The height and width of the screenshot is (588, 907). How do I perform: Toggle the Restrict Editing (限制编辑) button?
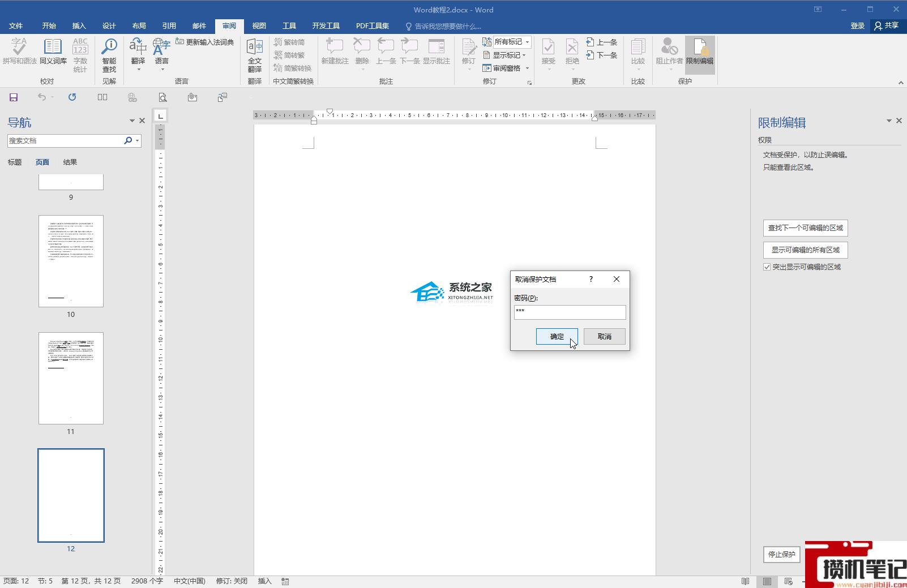coord(700,54)
